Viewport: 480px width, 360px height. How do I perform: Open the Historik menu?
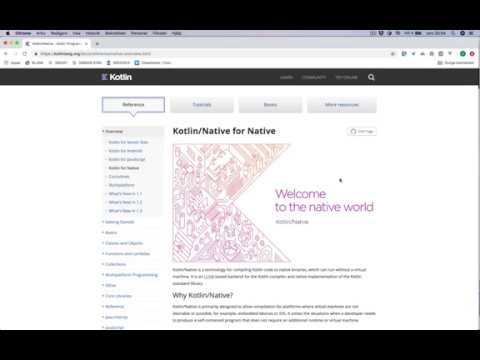[93, 33]
